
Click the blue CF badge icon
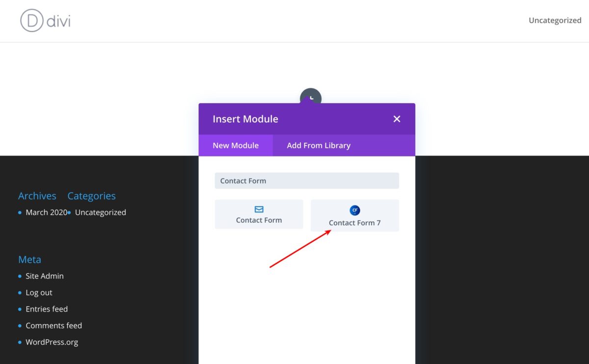(x=355, y=209)
